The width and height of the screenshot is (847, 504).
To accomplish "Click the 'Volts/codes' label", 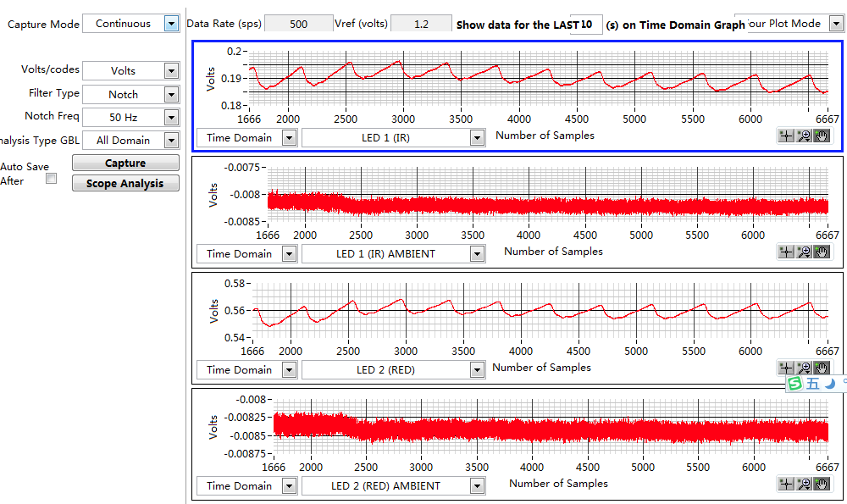I will [x=50, y=69].
